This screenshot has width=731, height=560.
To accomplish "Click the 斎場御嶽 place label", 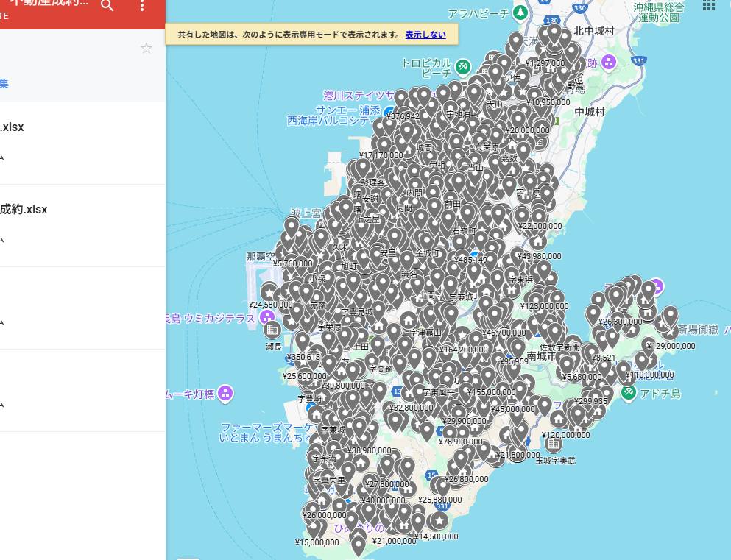I will (x=699, y=330).
